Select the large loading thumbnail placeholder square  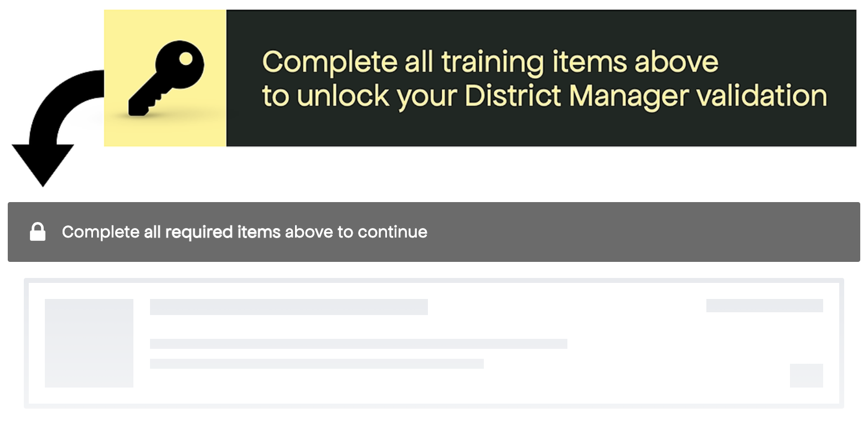click(89, 343)
